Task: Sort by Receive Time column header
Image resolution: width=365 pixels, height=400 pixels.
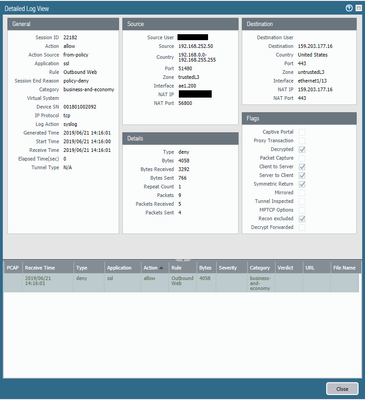Action: coord(48,268)
